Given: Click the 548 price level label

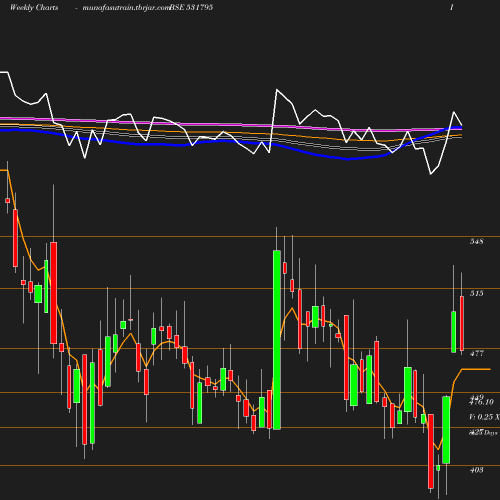Looking at the screenshot, I should coord(476,241).
